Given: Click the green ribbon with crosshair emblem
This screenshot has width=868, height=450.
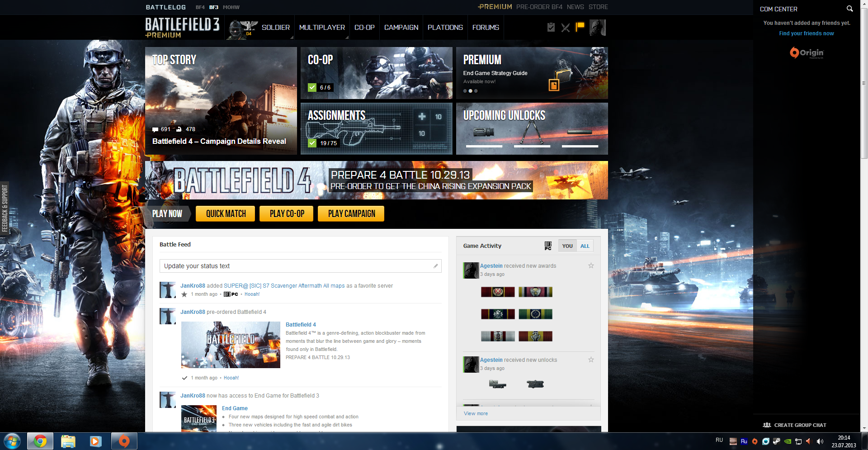Looking at the screenshot, I should pos(535,314).
